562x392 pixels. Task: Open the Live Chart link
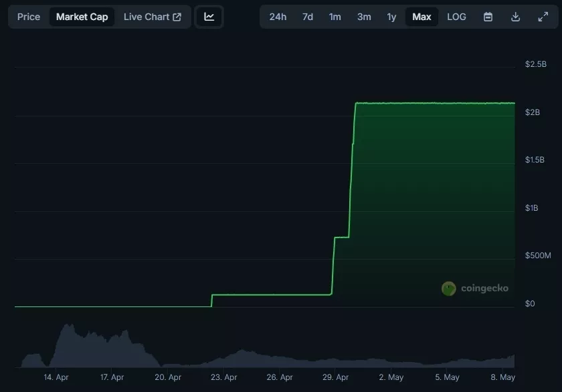click(147, 17)
